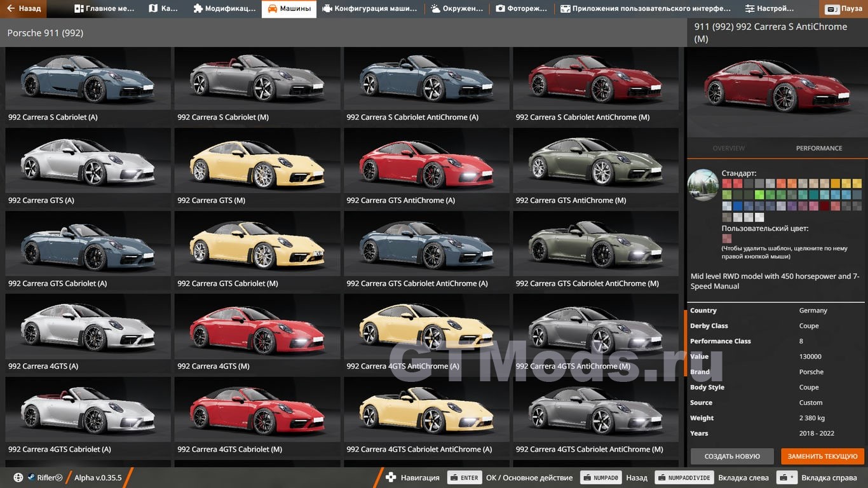Pick the dark maroon standard color swatch
Viewport: 868px width, 488px height.
(x=825, y=206)
